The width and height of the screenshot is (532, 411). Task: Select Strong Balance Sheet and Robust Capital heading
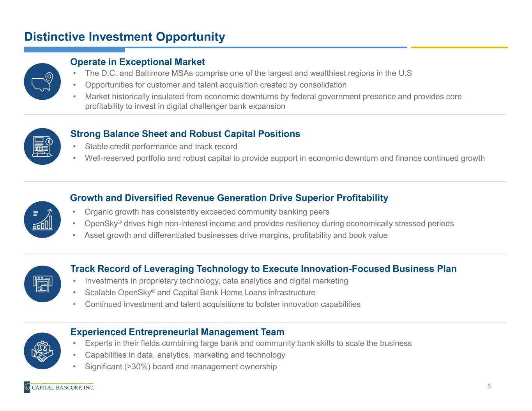(x=185, y=134)
